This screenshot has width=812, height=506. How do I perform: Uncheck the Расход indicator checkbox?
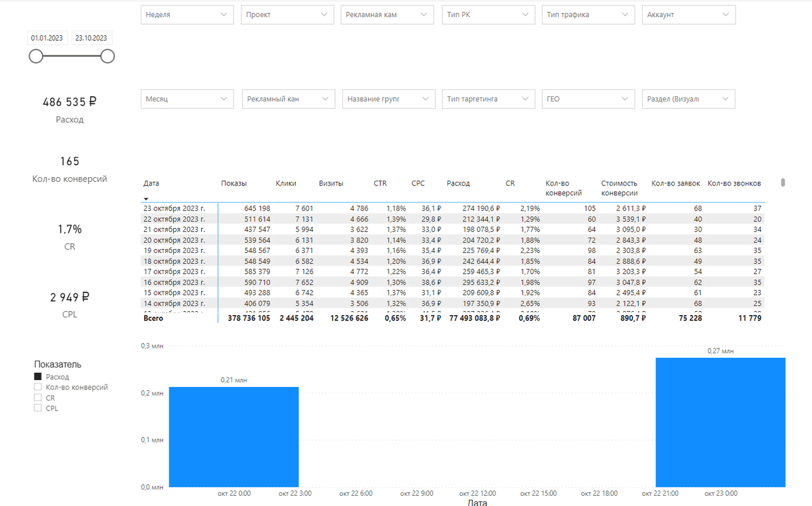pos(37,376)
